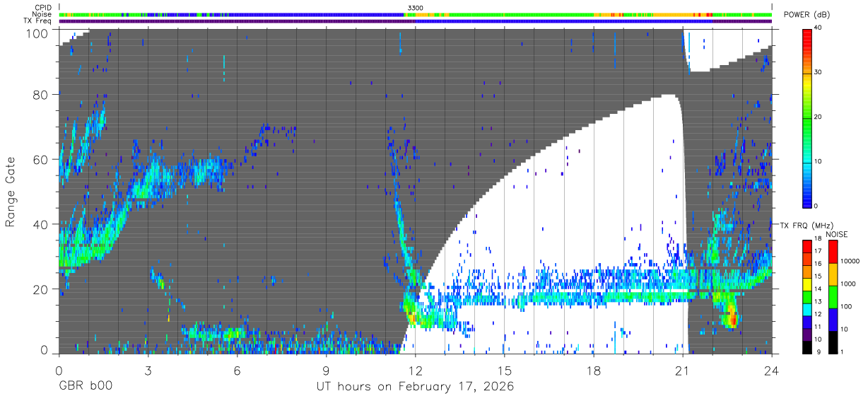868x401 pixels.
Task: Click the POWER (dB) gradient colorbar
Action: tap(807, 117)
